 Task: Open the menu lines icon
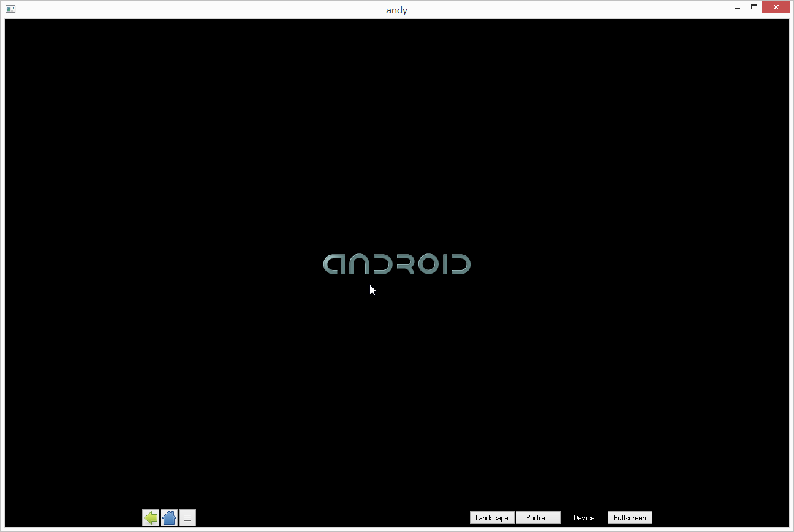pyautogui.click(x=187, y=518)
